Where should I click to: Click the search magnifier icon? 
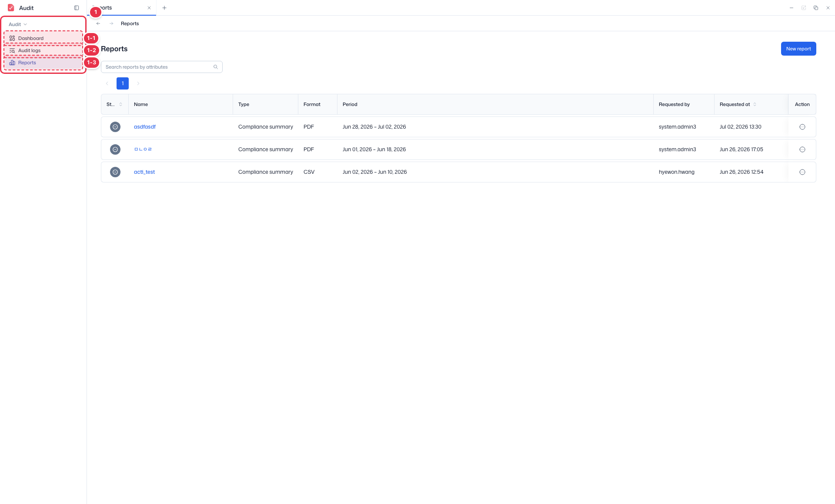point(216,67)
